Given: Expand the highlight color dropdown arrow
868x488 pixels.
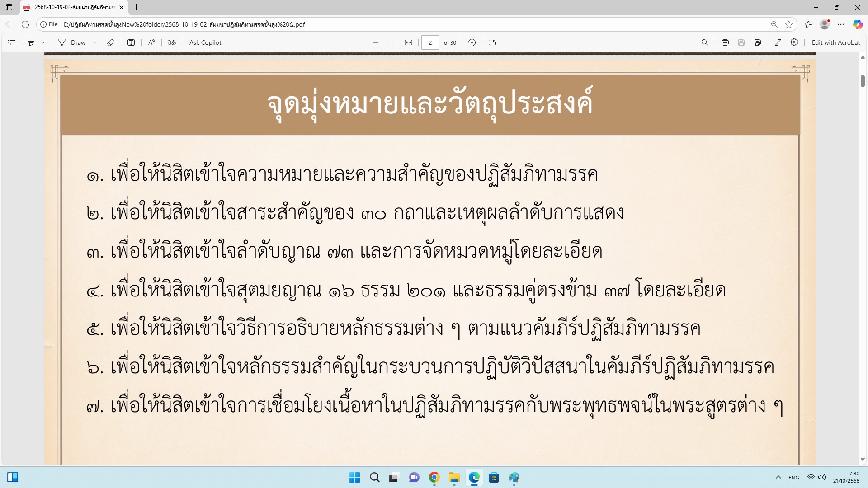Looking at the screenshot, I should tap(43, 42).
